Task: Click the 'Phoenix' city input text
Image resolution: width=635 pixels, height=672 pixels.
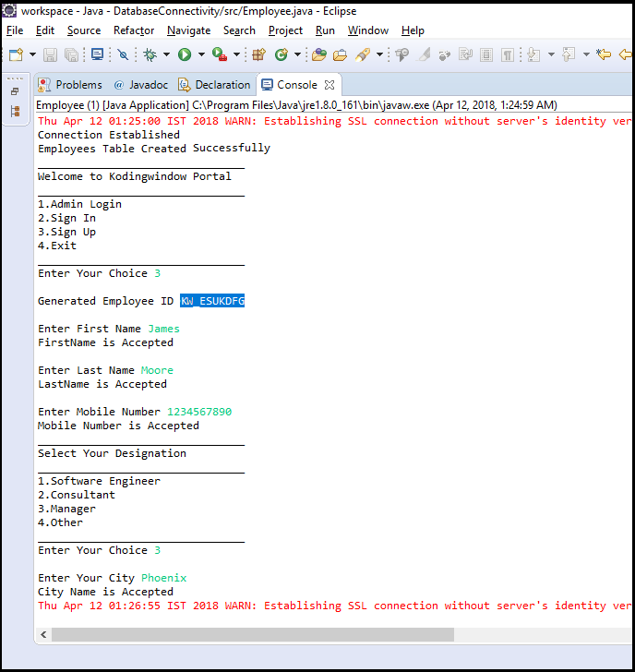Action: pyautogui.click(x=163, y=578)
